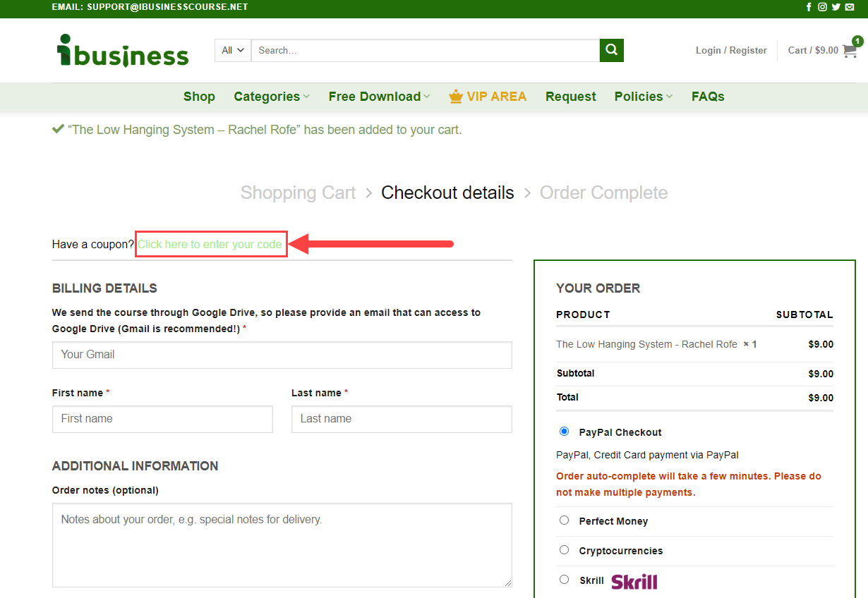
Task: Open the Policies dropdown menu
Action: pyautogui.click(x=643, y=97)
